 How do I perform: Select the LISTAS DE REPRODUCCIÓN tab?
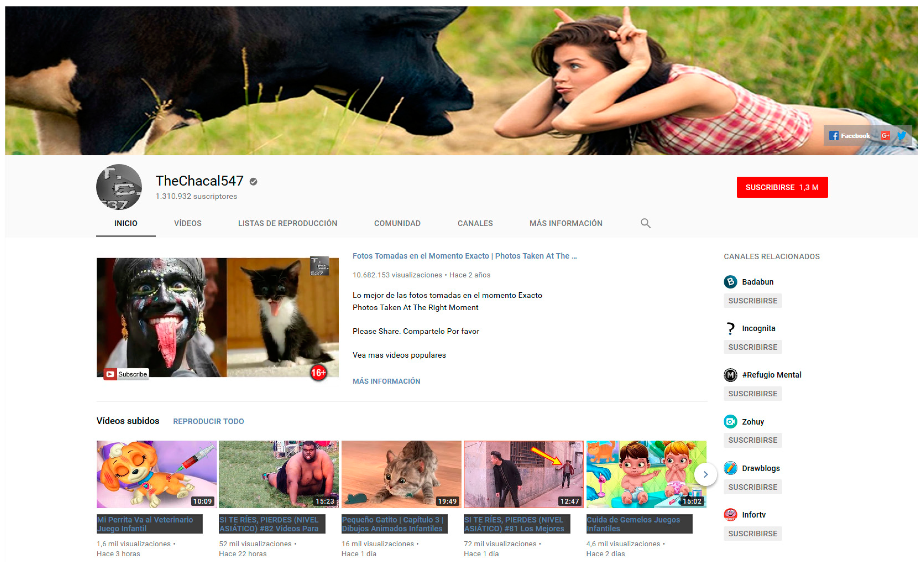point(288,223)
